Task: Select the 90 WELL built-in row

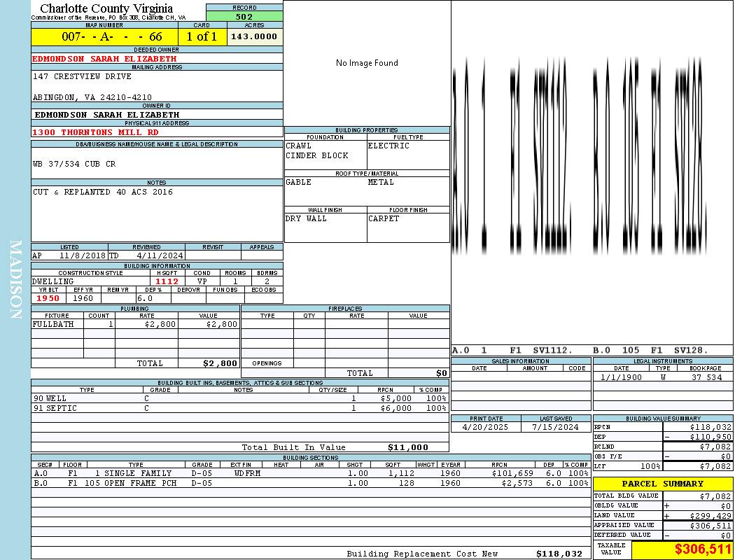Action: pos(240,398)
